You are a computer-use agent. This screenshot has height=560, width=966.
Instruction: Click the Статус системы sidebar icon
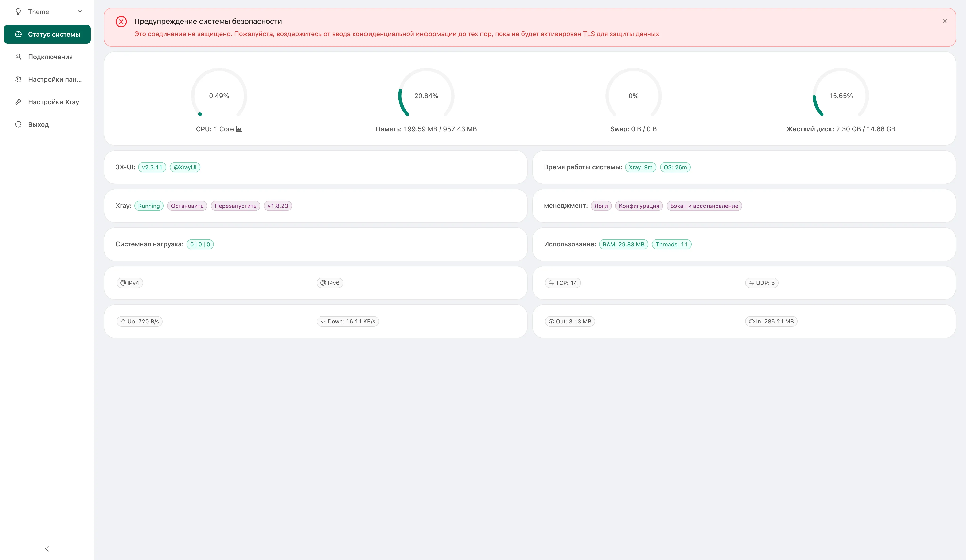18,34
